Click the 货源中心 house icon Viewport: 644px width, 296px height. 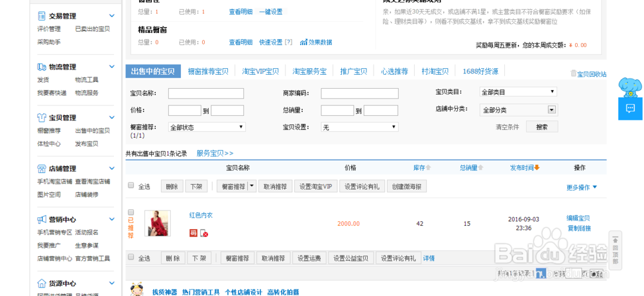[41, 283]
